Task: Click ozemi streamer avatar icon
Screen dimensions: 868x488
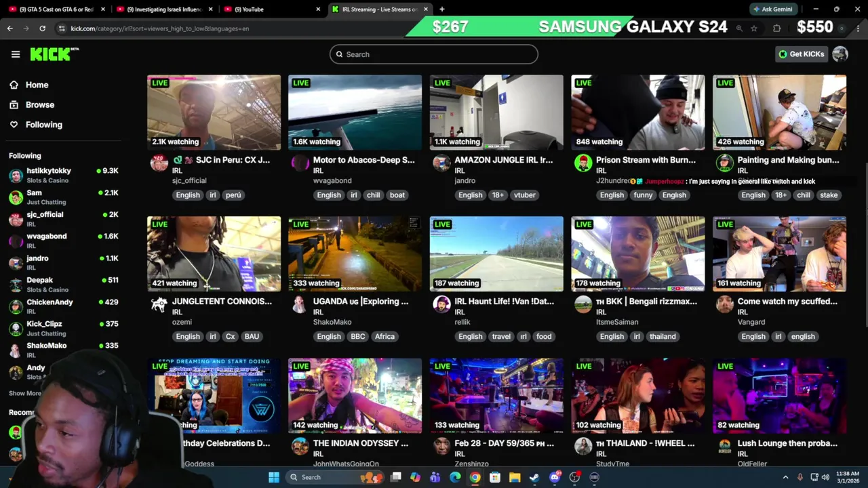Action: [159, 304]
